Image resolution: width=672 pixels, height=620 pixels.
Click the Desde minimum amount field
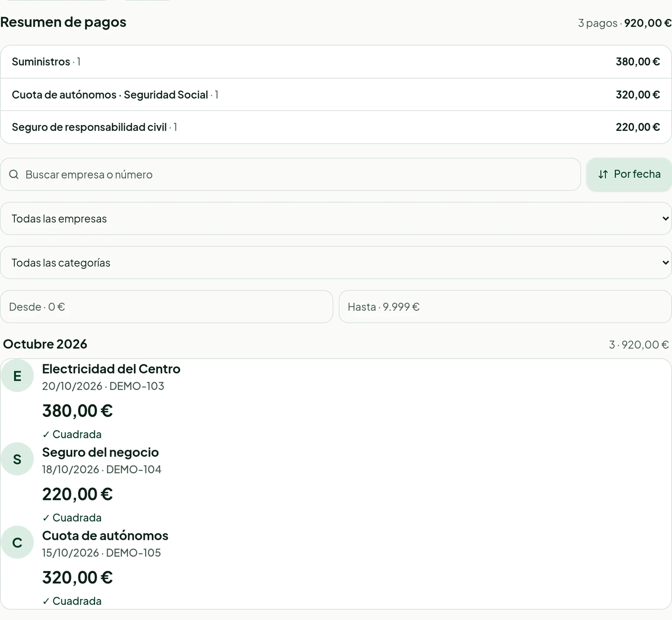[x=166, y=307]
